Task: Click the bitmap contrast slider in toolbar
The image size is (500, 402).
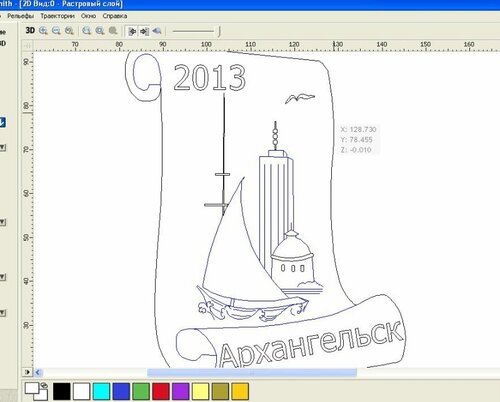Action: [196, 31]
